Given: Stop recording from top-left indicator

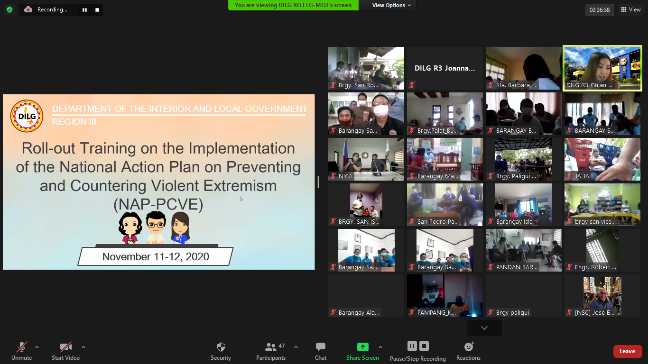Looking at the screenshot, I should point(97,10).
